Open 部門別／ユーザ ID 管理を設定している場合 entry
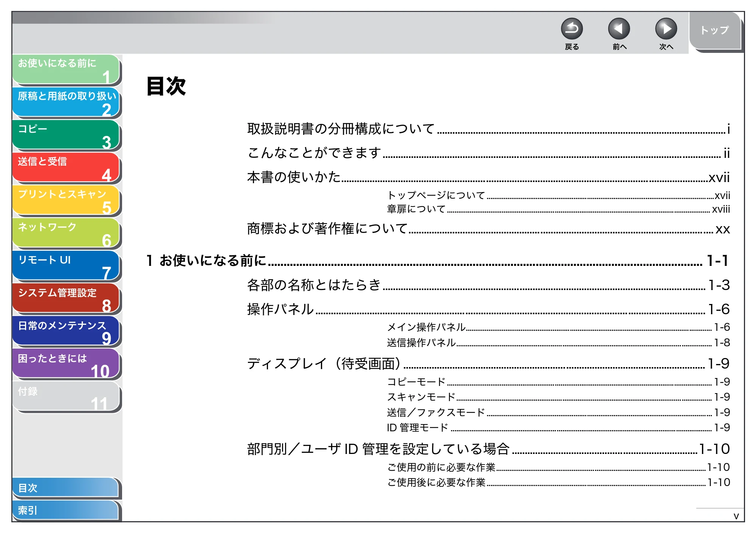Screen dimensions: 756x534 pyautogui.click(x=488, y=449)
